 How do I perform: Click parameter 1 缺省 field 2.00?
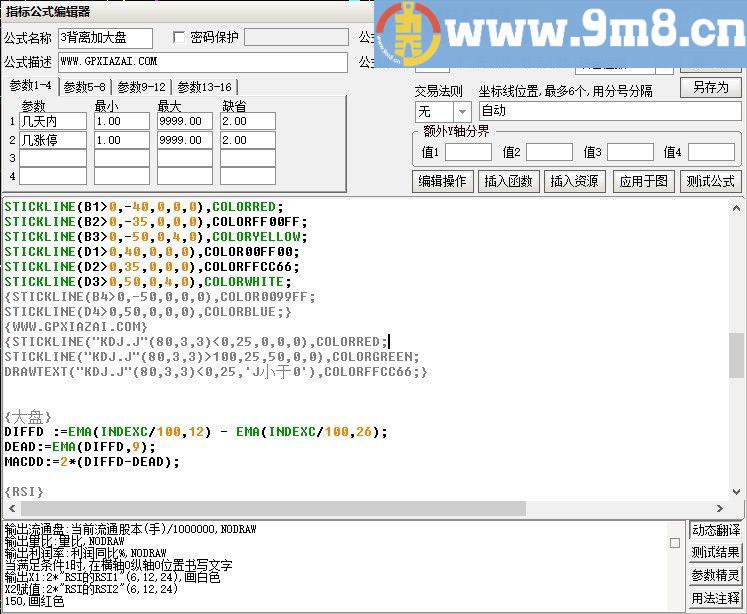tap(248, 121)
